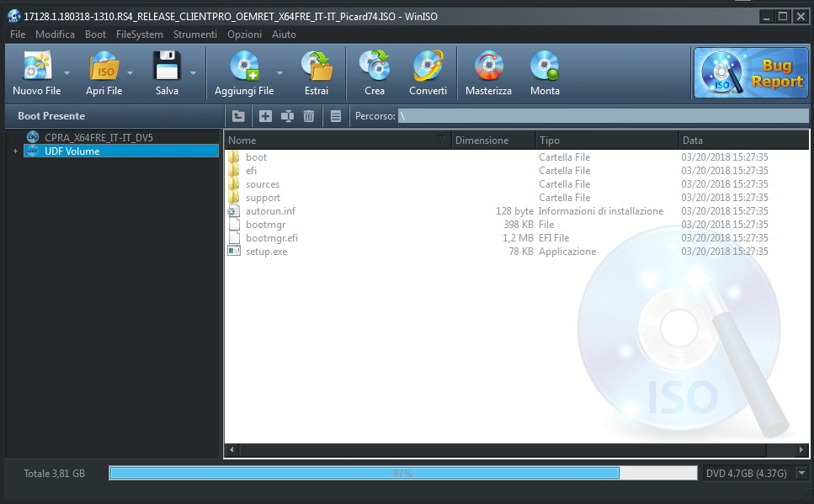Click the Monta disc icon
This screenshot has height=504, width=814.
(545, 66)
